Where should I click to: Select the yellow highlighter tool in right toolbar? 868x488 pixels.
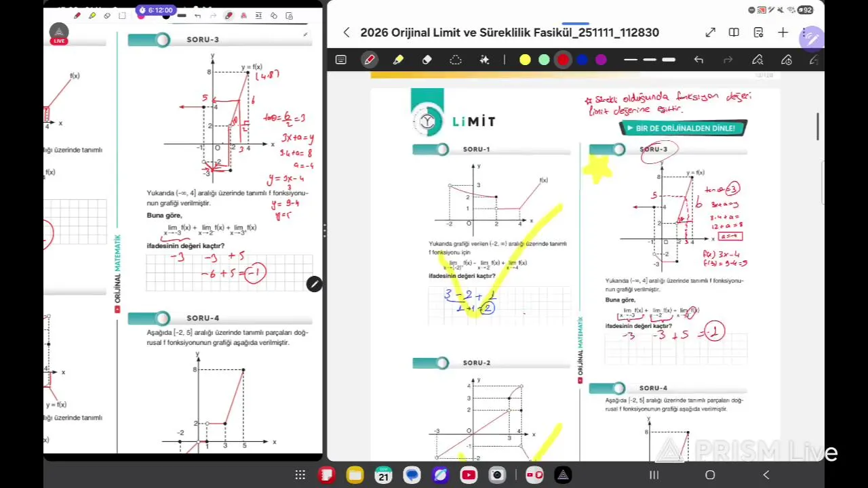pyautogui.click(x=398, y=60)
